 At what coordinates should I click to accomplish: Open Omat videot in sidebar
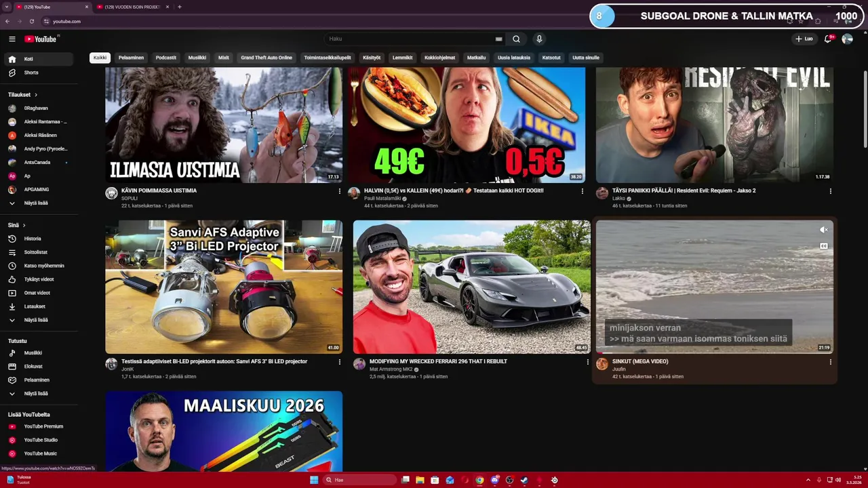38,293
